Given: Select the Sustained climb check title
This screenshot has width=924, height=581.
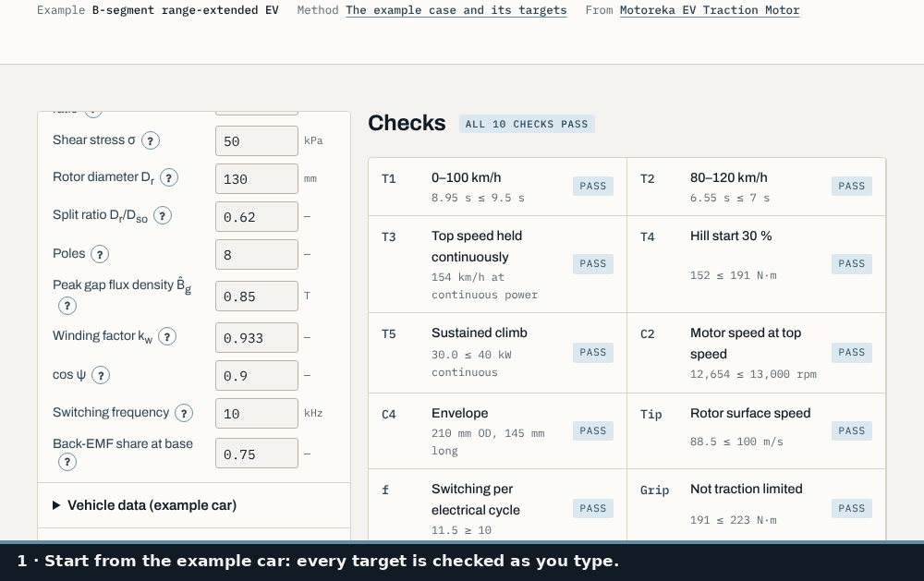Looking at the screenshot, I should [479, 333].
